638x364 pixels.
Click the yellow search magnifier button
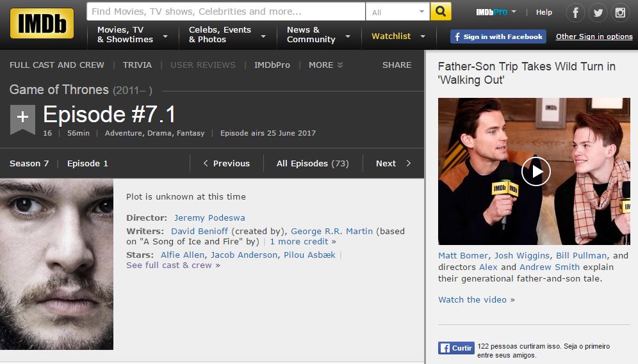(441, 12)
